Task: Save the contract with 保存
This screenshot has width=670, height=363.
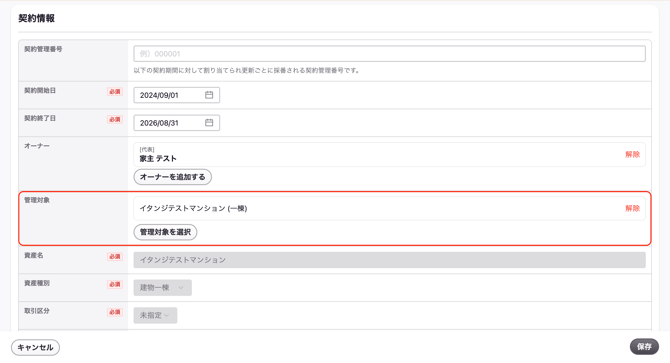Action: [x=644, y=347]
